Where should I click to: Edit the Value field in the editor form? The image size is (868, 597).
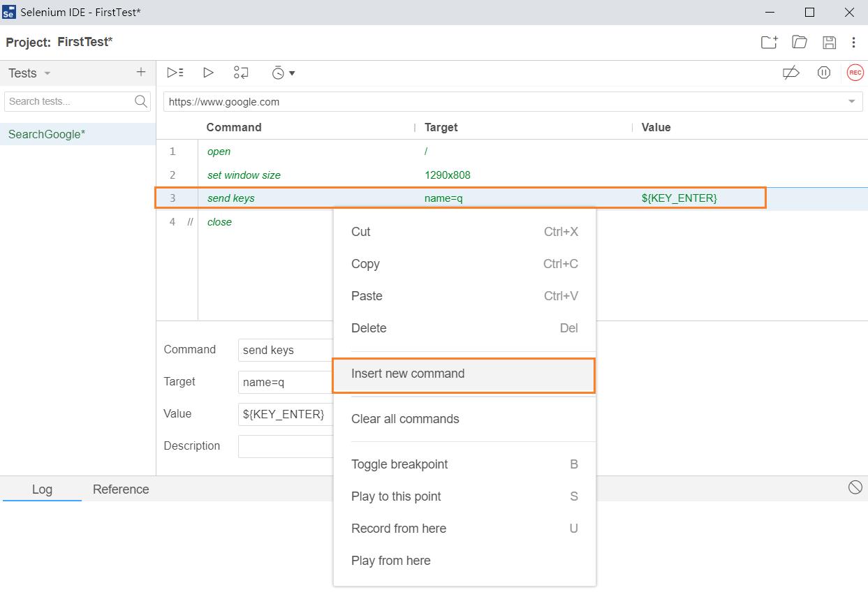[286, 415]
